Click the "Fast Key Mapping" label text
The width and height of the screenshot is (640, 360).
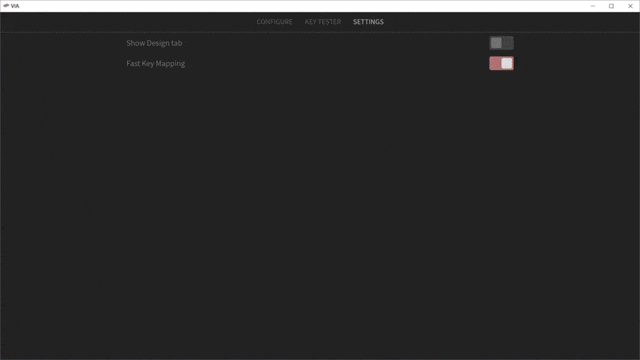pyautogui.click(x=156, y=64)
